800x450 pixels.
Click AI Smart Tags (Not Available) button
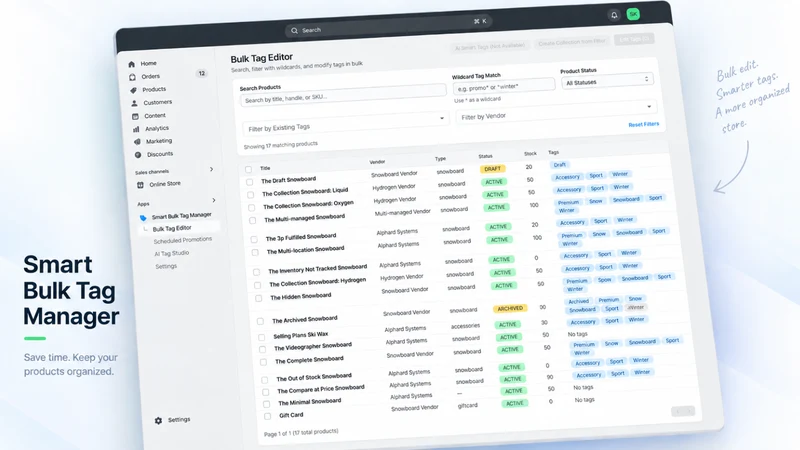coord(490,46)
